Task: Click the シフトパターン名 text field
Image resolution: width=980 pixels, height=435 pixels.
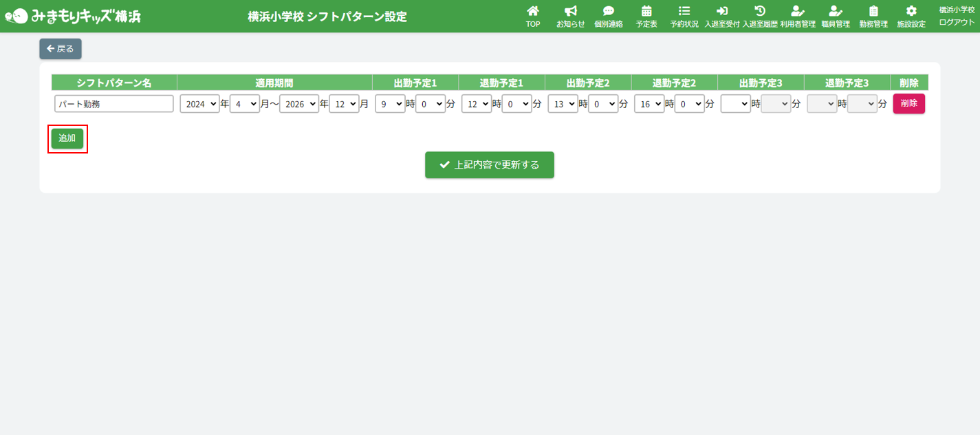Action: (x=114, y=104)
